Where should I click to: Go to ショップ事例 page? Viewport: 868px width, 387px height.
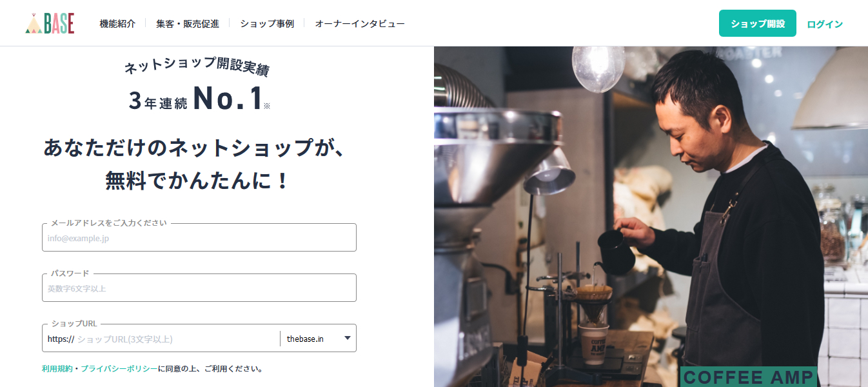267,23
